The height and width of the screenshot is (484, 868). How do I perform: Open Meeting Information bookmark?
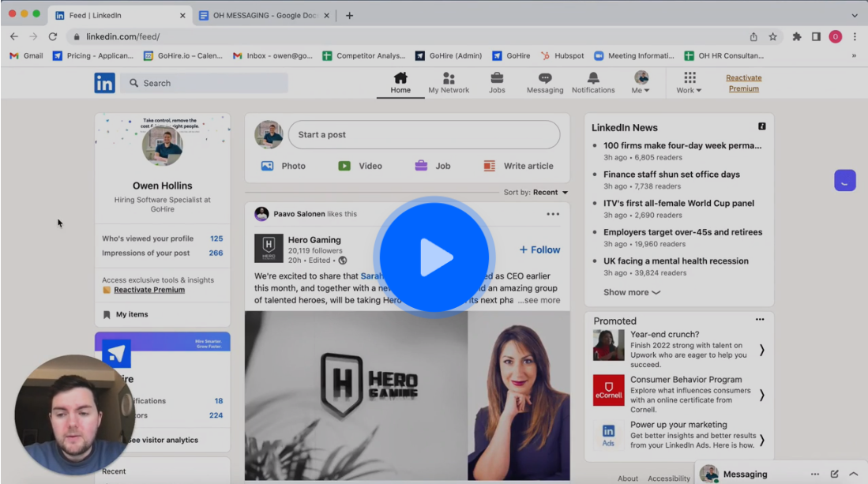pos(634,56)
